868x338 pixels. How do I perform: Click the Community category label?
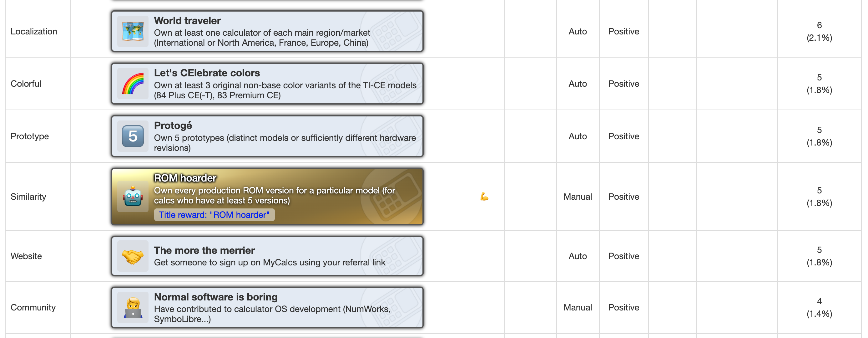33,308
